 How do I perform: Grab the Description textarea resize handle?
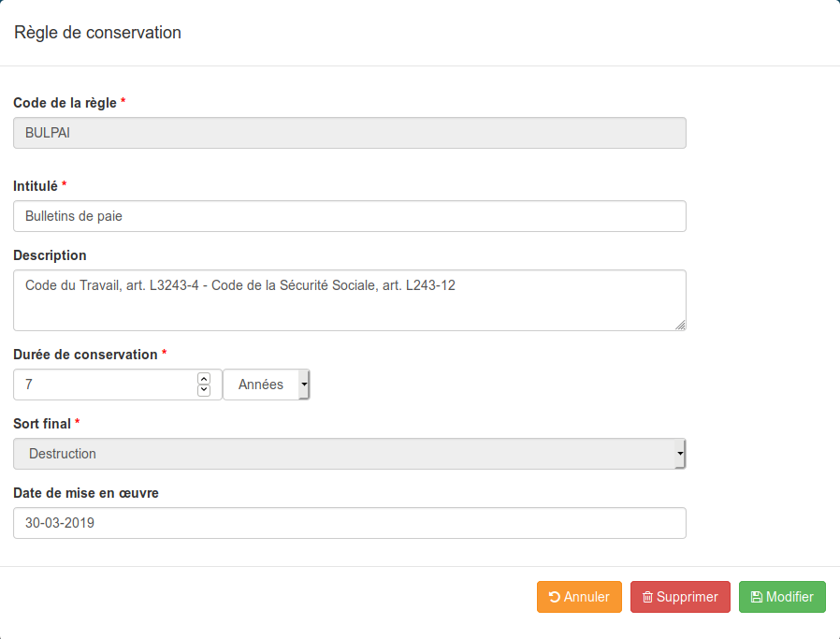click(680, 325)
